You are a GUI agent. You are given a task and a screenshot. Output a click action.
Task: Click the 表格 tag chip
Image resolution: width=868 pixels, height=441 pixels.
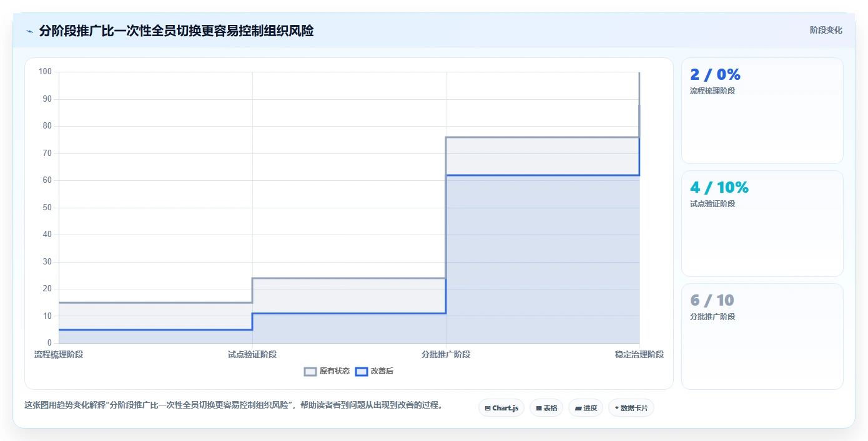[546, 408]
